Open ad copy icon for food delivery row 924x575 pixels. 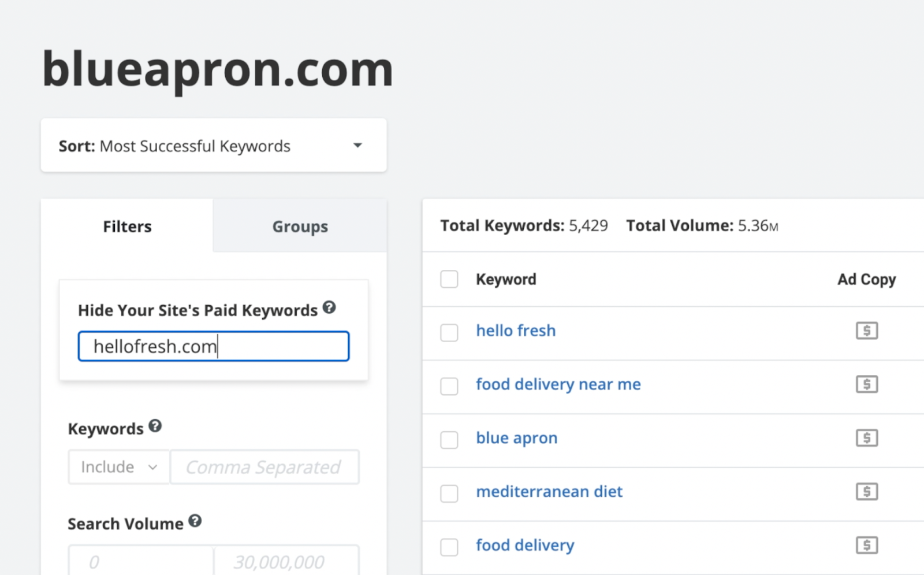[x=866, y=546]
